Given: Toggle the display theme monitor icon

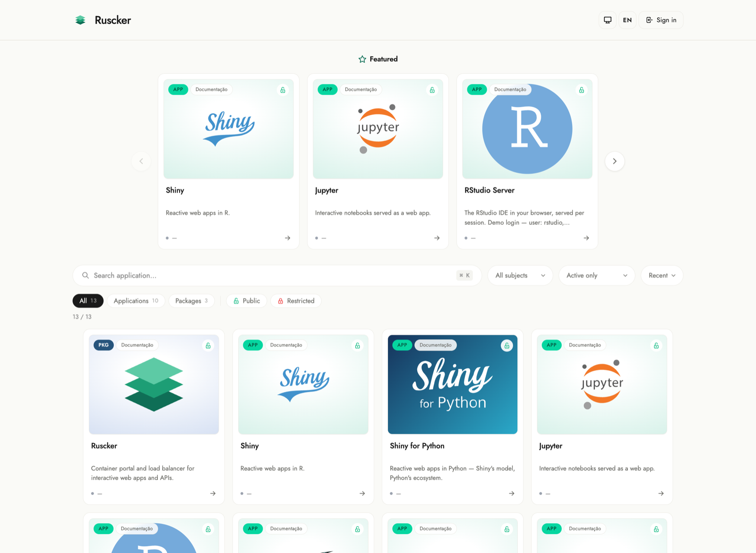Looking at the screenshot, I should coord(608,20).
